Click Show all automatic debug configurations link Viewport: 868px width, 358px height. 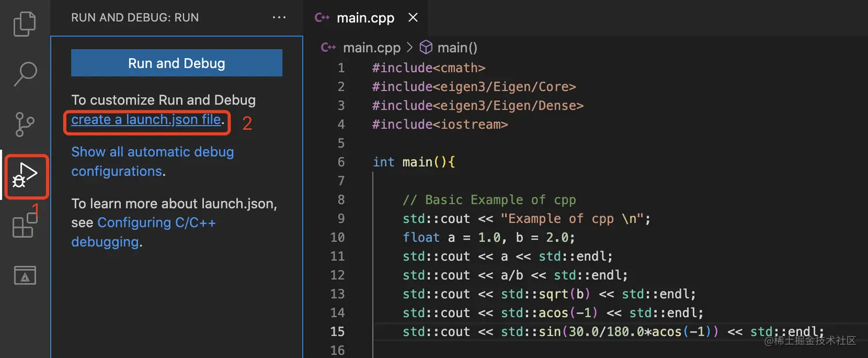[153, 161]
